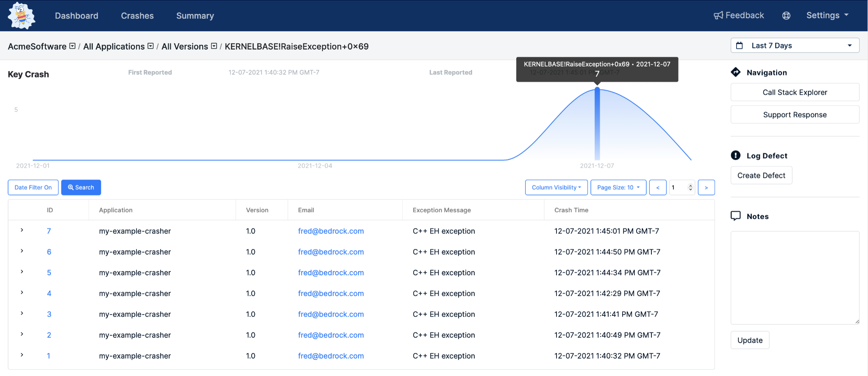The image size is (868, 376).
Task: Click fred@bedrock.com email in row 1
Action: pyautogui.click(x=331, y=356)
